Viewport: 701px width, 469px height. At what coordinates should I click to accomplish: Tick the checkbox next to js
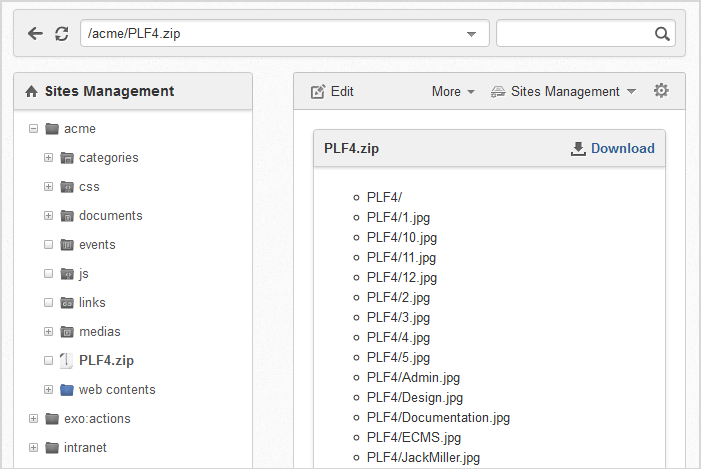click(48, 274)
